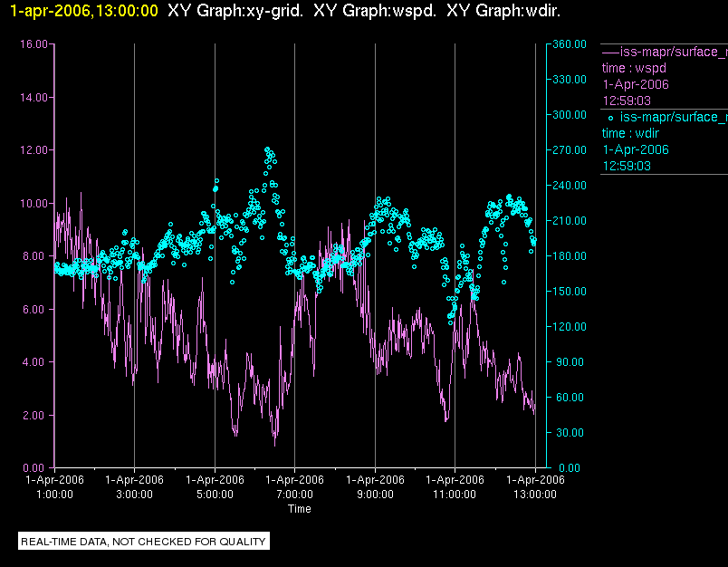Click the 'time : wspd' legend text
Image resolution: width=728 pixels, height=567 pixels.
pos(634,68)
